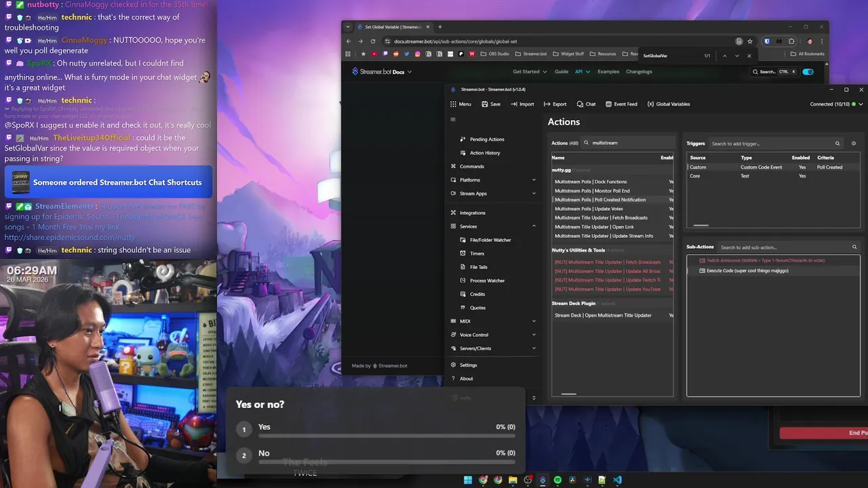Open the Windows Start button
Screen dimensions: 868x488
click(x=468, y=480)
